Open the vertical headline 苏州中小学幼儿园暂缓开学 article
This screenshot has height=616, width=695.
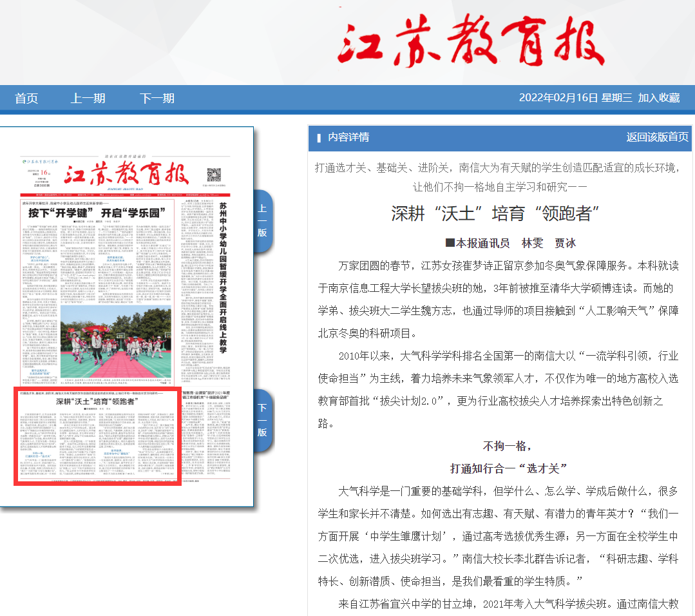[223, 278]
